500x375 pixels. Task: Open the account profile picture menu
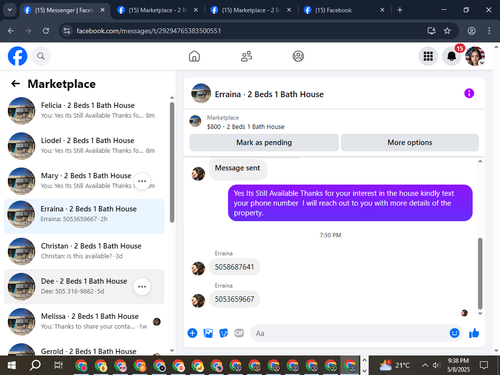click(x=475, y=56)
